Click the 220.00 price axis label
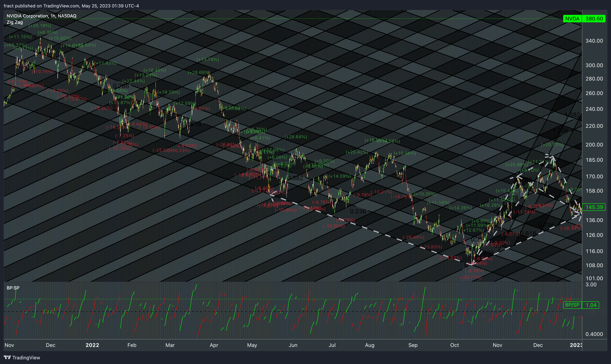The height and width of the screenshot is (364, 611). pyautogui.click(x=594, y=126)
